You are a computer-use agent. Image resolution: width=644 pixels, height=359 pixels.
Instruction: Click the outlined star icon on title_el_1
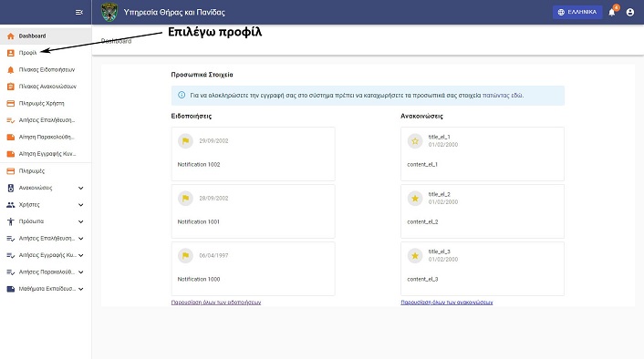click(415, 140)
